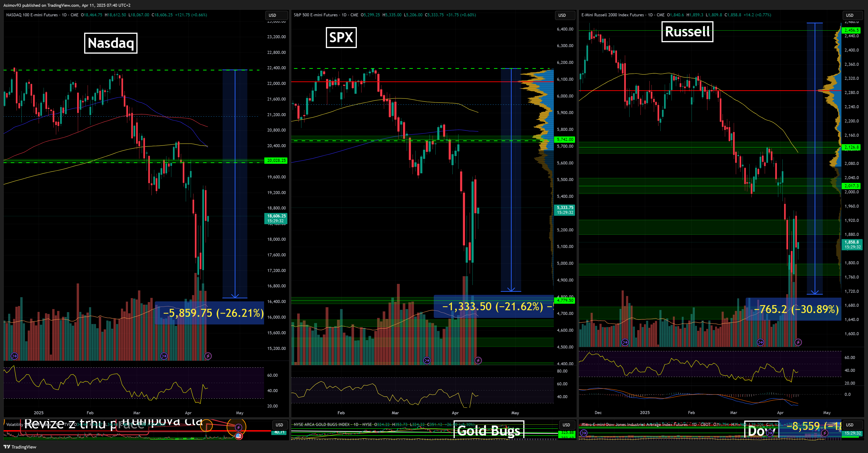868x453 pixels.
Task: Click the E-Mini Russell 2000 symbol title
Action: 612,15
